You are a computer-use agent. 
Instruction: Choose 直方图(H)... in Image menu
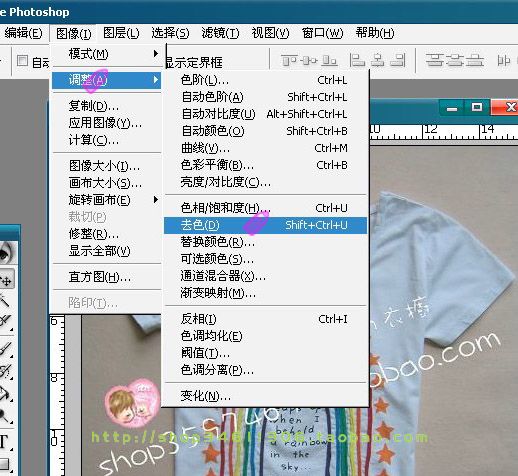(107, 277)
